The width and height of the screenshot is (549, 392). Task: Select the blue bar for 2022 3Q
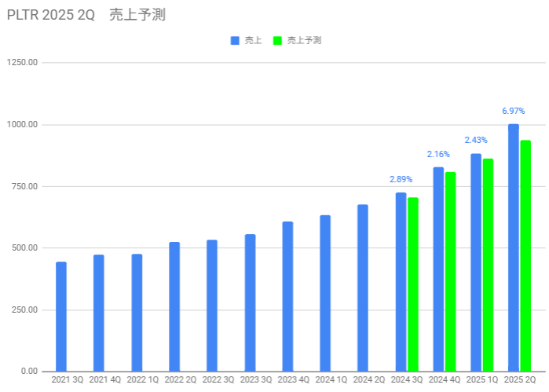[212, 306]
